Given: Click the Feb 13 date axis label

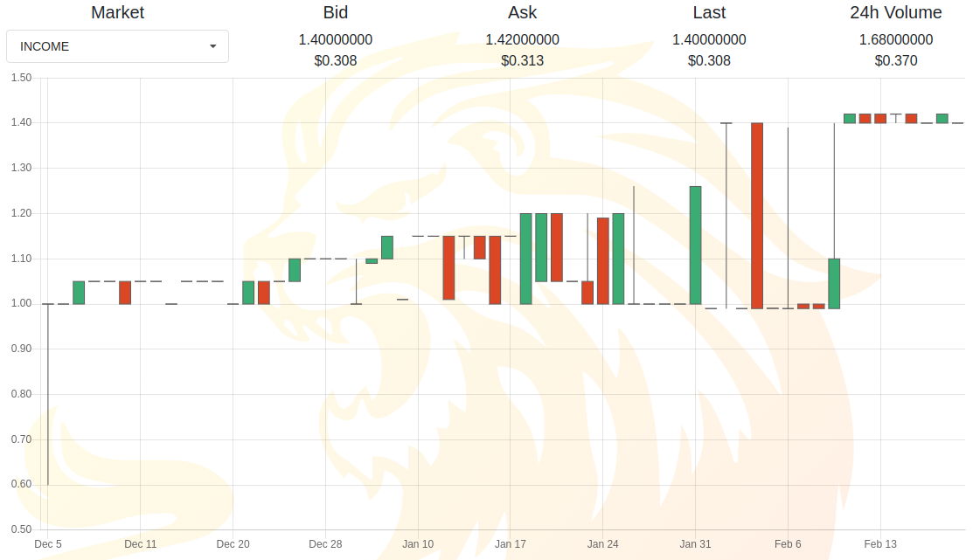Looking at the screenshot, I should coord(880,544).
